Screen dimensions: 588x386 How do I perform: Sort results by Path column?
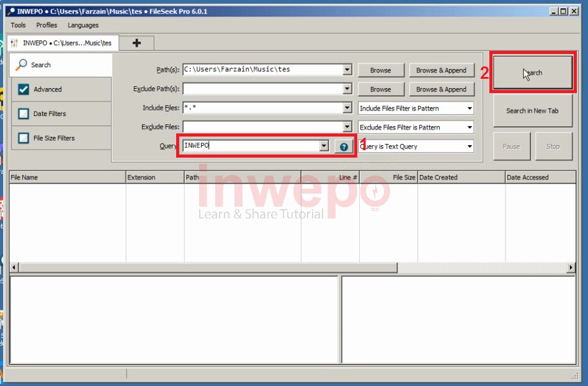pos(243,177)
